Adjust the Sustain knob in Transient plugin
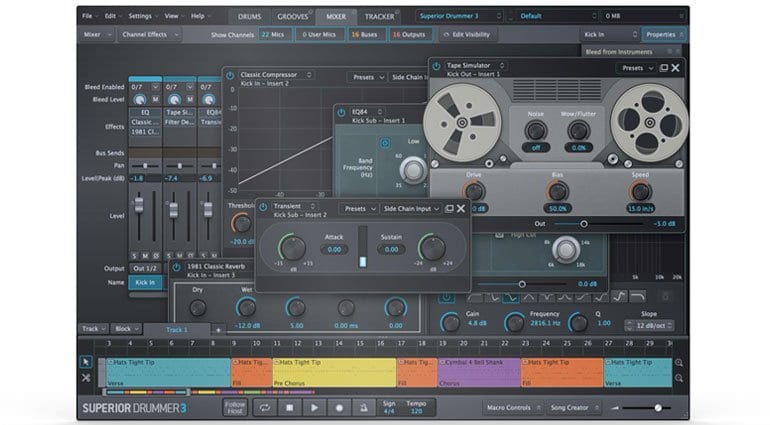 click(x=432, y=248)
